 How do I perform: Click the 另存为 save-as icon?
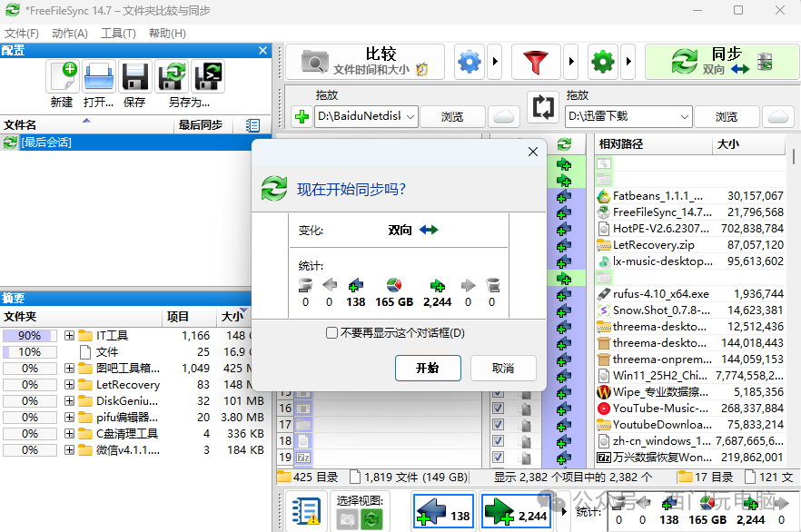172,76
